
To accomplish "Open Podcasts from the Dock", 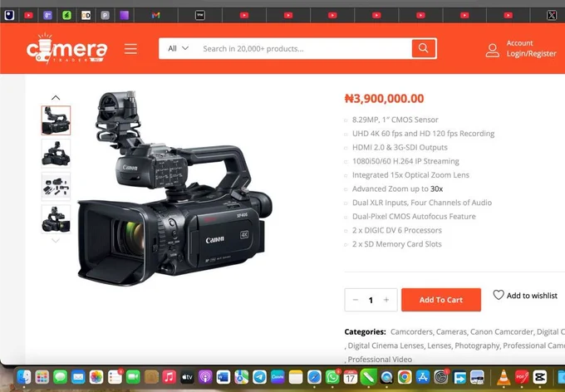I will (x=205, y=377).
